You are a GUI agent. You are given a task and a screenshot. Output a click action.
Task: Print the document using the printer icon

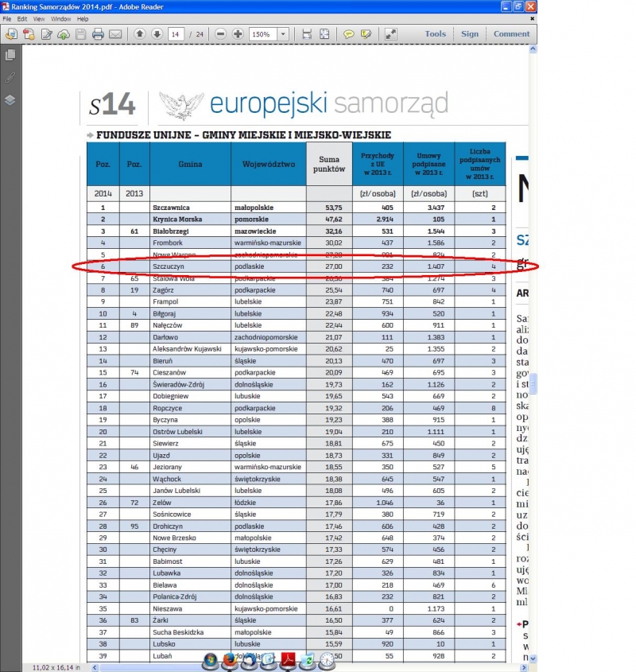click(x=98, y=34)
